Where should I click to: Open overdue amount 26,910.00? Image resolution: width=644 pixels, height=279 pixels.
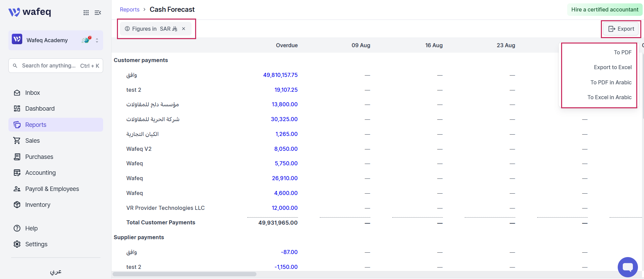pos(285,178)
